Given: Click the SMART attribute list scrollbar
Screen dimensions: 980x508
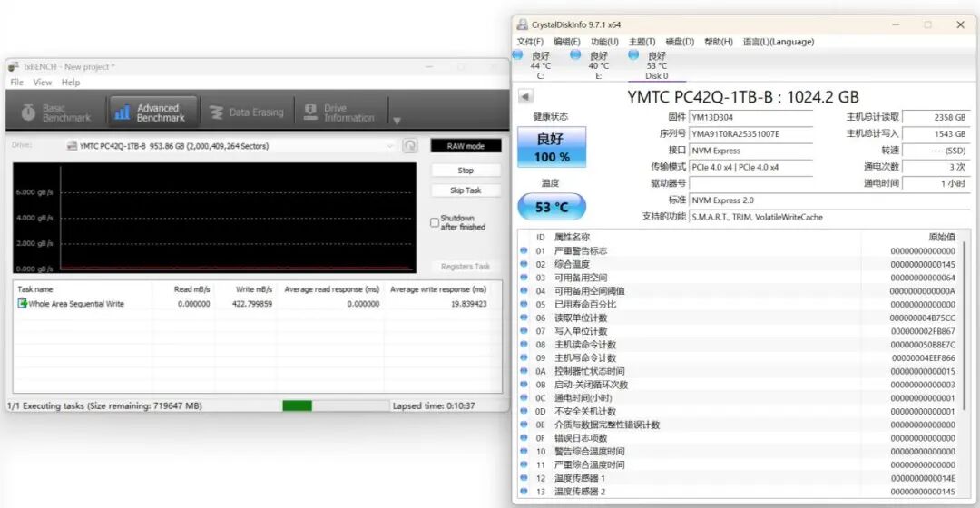Looking at the screenshot, I should pyautogui.click(x=965, y=324).
